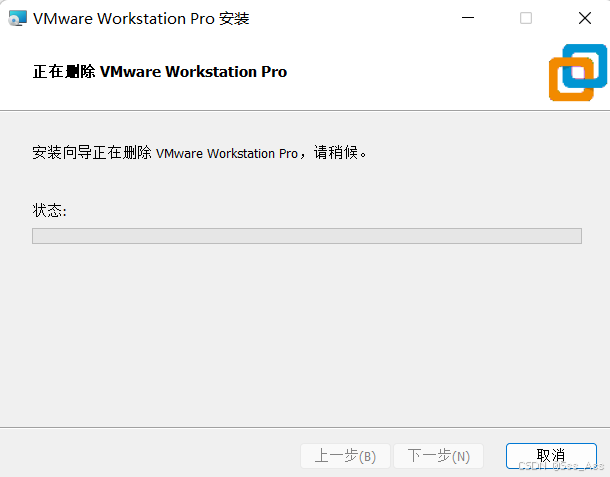Click the uninstall status progress bar
Screen dimensions: 610x477
click(x=307, y=236)
